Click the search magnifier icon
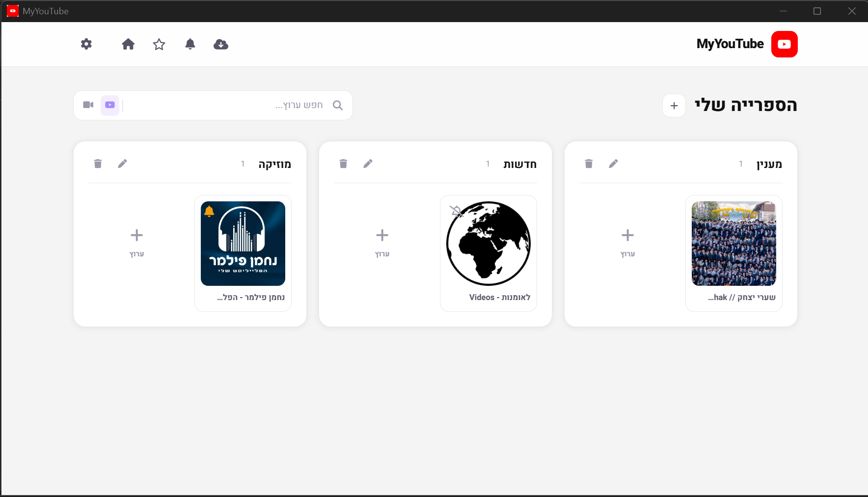 pyautogui.click(x=338, y=105)
